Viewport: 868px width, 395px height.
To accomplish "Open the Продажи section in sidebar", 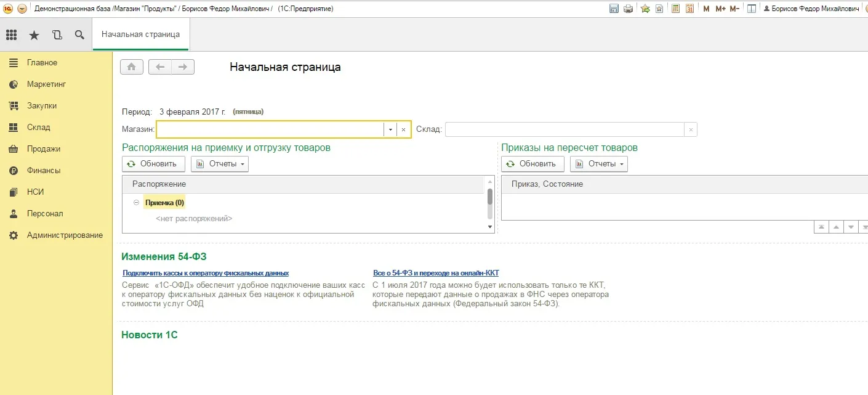I will coord(44,149).
